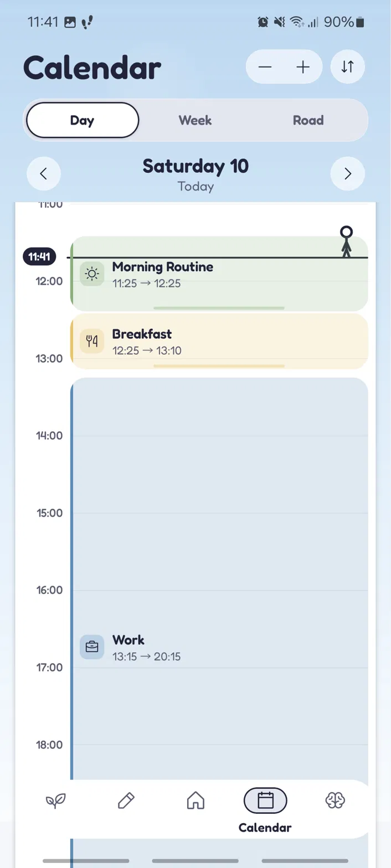Tap the stick figure current-time marker
391x868 pixels.
346,241
